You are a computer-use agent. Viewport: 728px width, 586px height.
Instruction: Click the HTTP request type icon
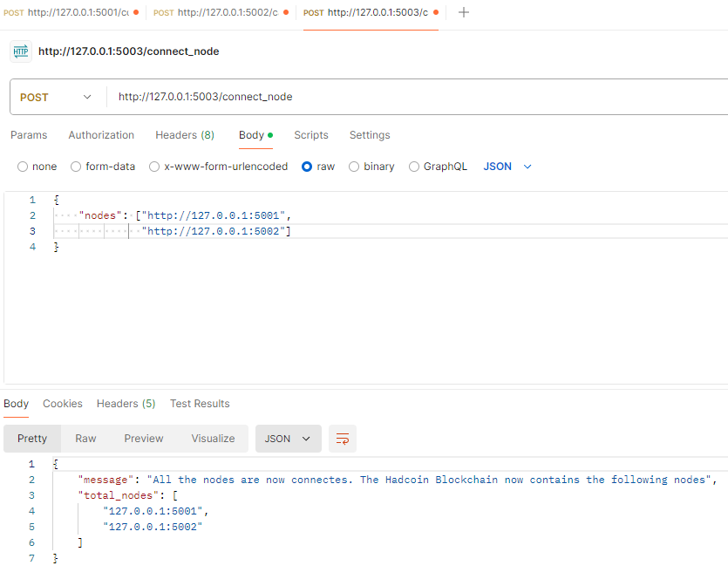pyautogui.click(x=21, y=51)
